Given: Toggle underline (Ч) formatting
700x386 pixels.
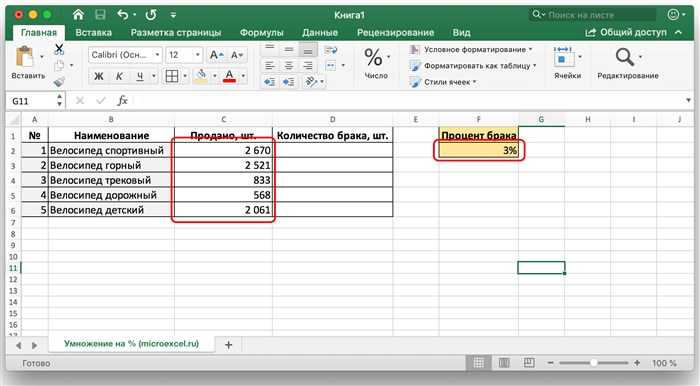Looking at the screenshot, I should click(x=140, y=76).
